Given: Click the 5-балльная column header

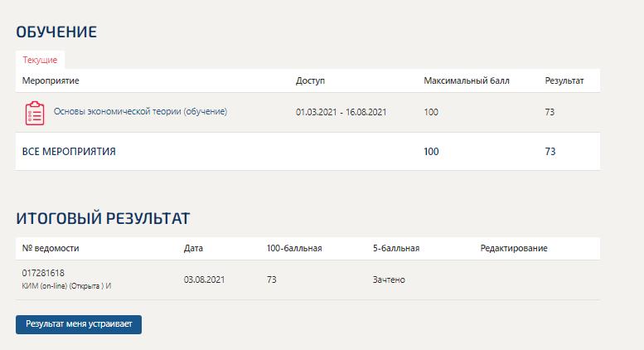Looking at the screenshot, I should tap(396, 248).
